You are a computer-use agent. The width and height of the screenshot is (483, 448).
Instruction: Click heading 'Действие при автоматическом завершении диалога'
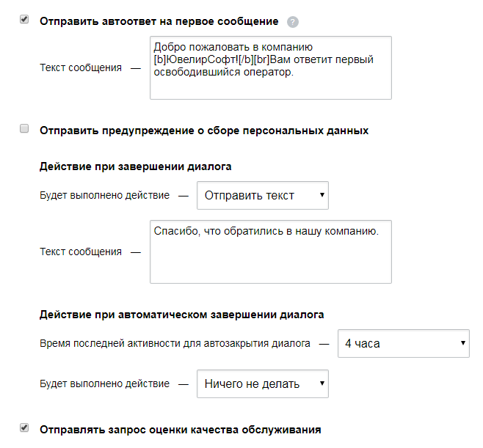click(182, 315)
